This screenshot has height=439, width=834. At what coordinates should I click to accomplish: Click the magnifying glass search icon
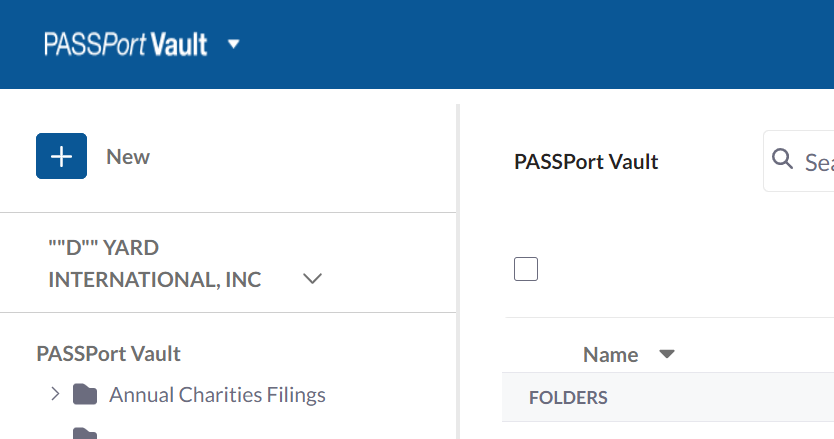[x=781, y=161]
